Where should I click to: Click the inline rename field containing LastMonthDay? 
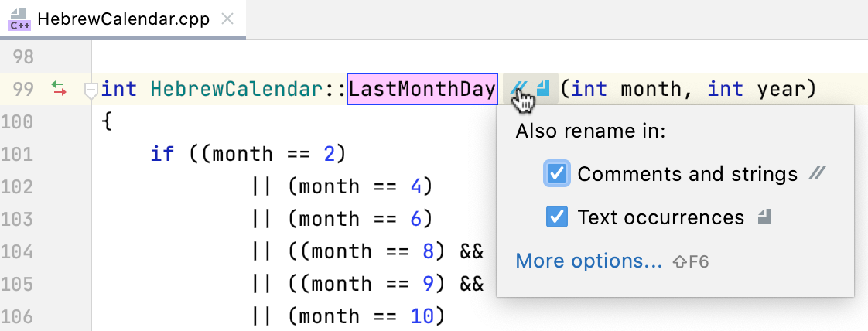(x=422, y=90)
